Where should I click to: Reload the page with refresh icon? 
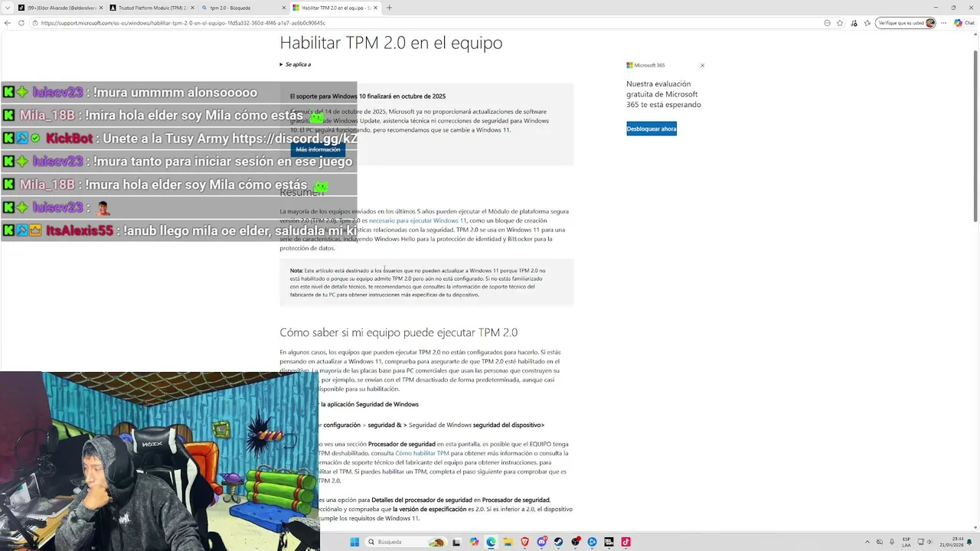pyautogui.click(x=22, y=23)
